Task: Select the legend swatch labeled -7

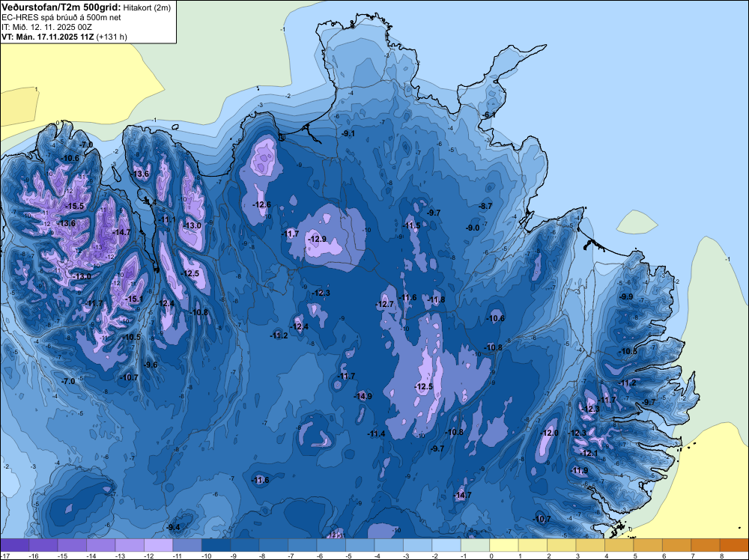Action: click(303, 545)
